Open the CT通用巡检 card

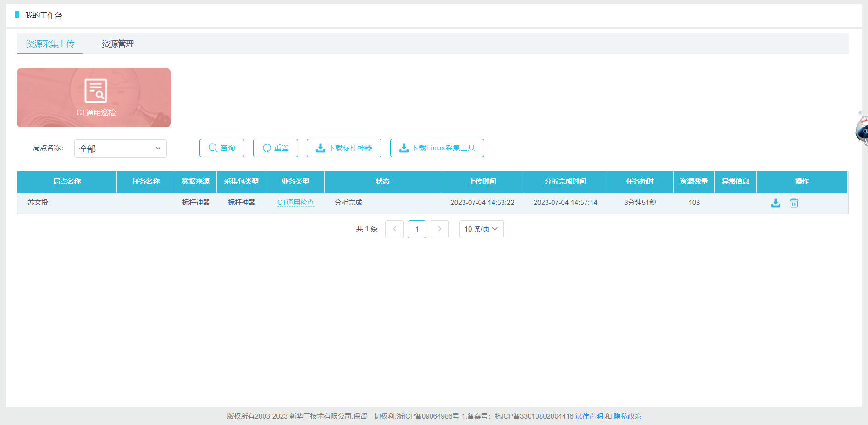(94, 98)
